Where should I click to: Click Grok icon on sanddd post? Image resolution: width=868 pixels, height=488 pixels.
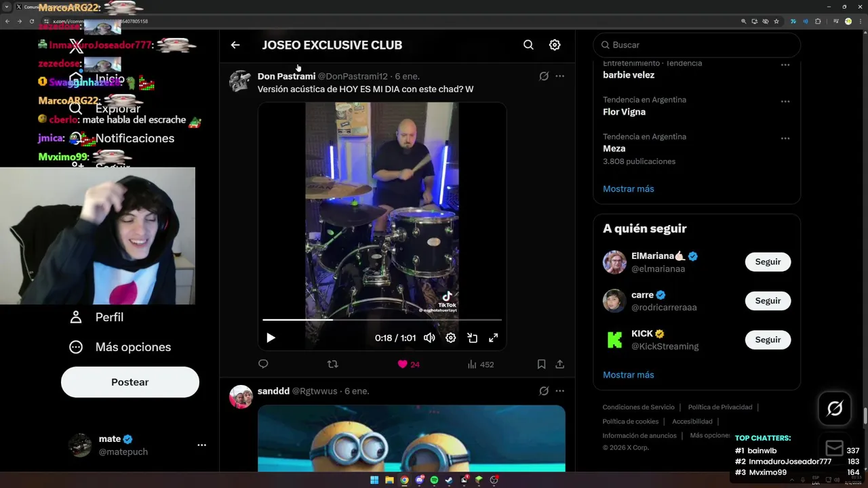pos(544,391)
